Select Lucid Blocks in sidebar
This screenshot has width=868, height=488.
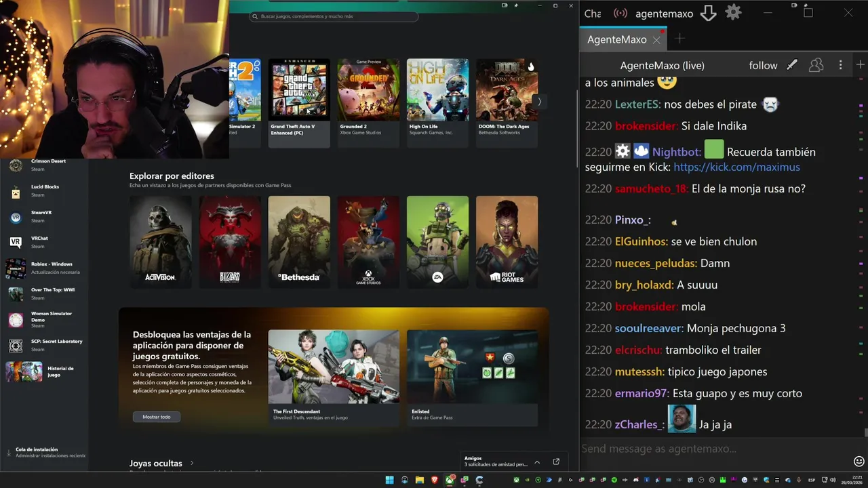pyautogui.click(x=45, y=190)
